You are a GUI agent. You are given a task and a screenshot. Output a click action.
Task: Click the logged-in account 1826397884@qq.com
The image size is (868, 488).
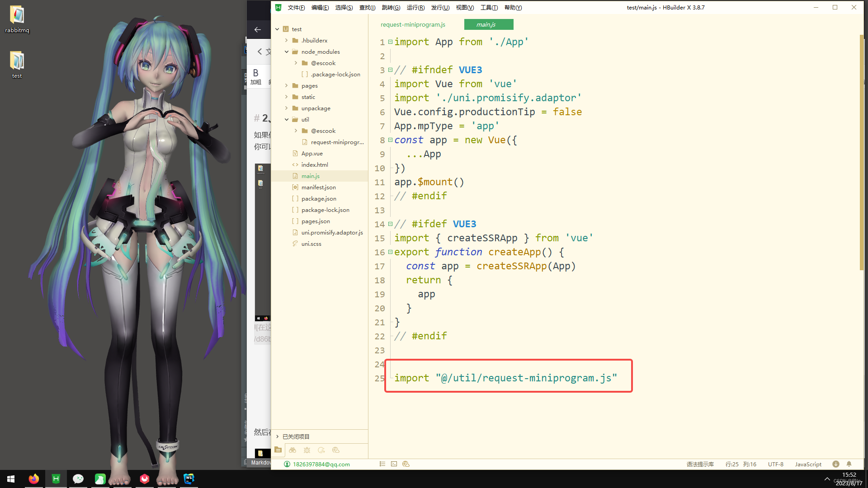coord(321,464)
